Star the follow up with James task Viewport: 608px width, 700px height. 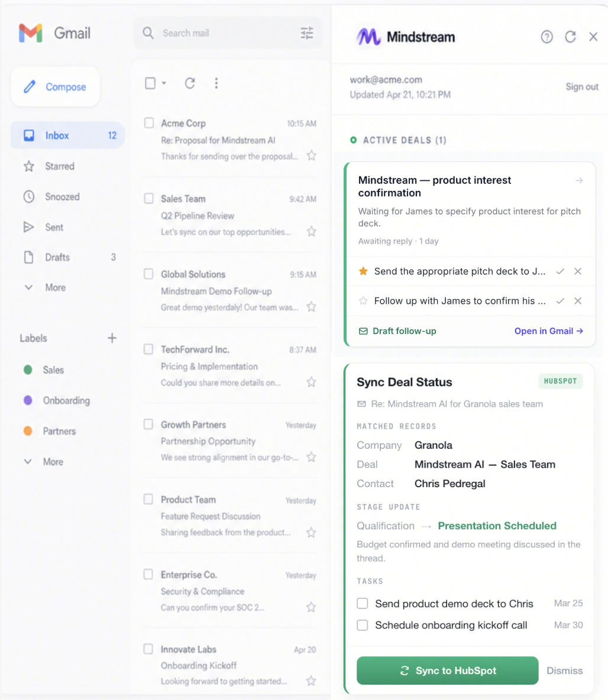[363, 301]
